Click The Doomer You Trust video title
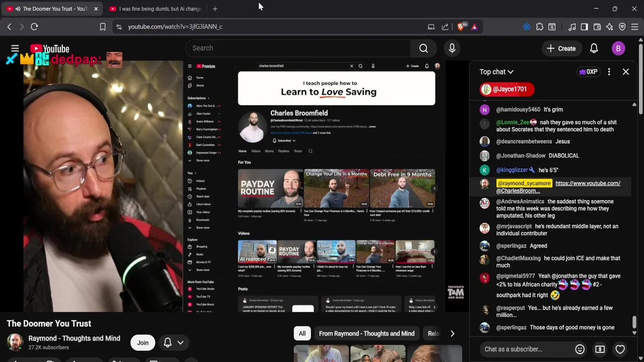 click(49, 324)
